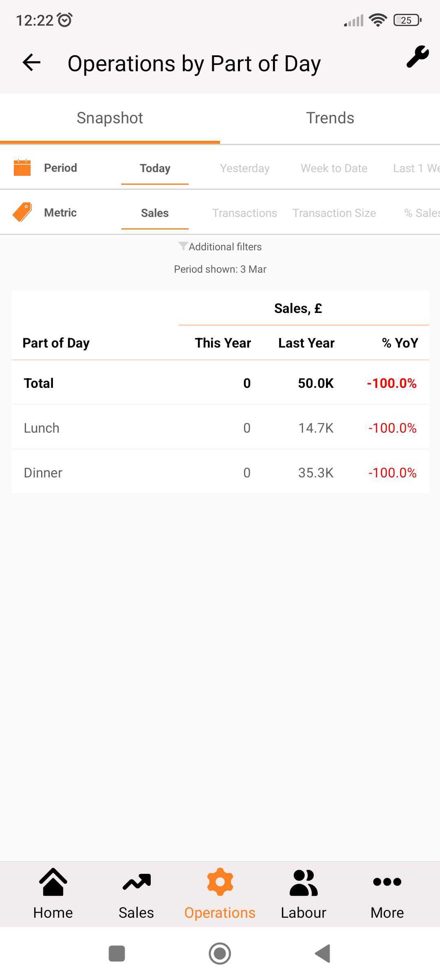The width and height of the screenshot is (440, 980).
Task: Expand Additional filters
Action: [220, 247]
